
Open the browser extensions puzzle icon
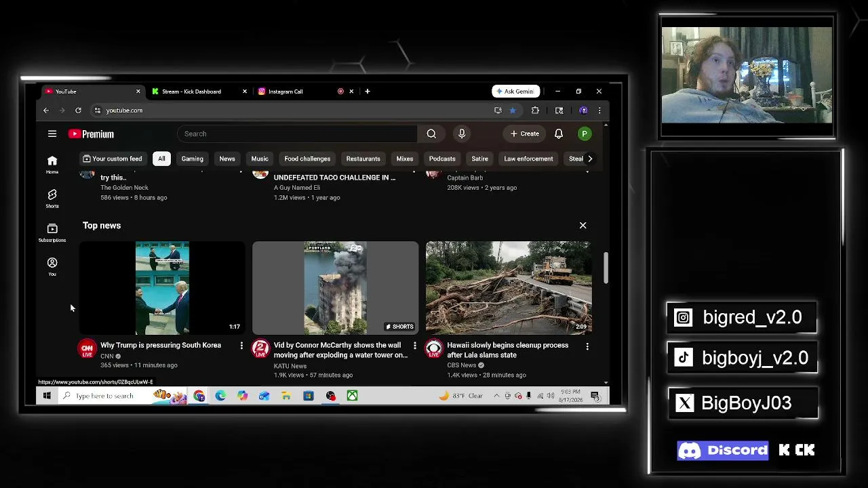[535, 110]
